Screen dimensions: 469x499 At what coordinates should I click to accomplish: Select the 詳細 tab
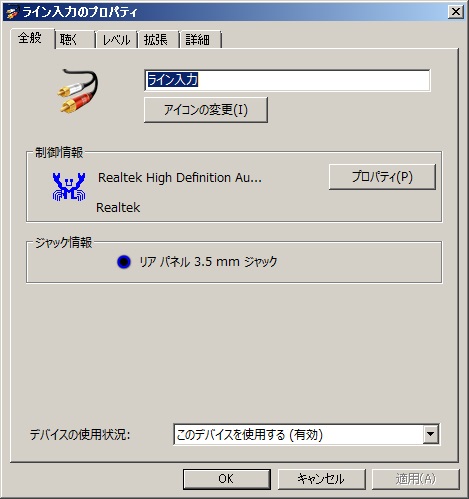coord(200,40)
